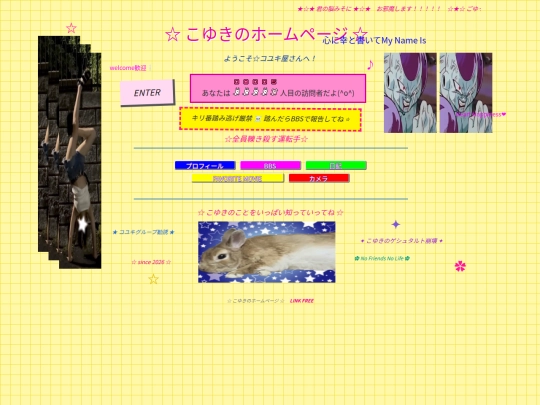The height and width of the screenshot is (405, 540).
Task: Go to the green 日記 page
Action: pyautogui.click(x=336, y=166)
